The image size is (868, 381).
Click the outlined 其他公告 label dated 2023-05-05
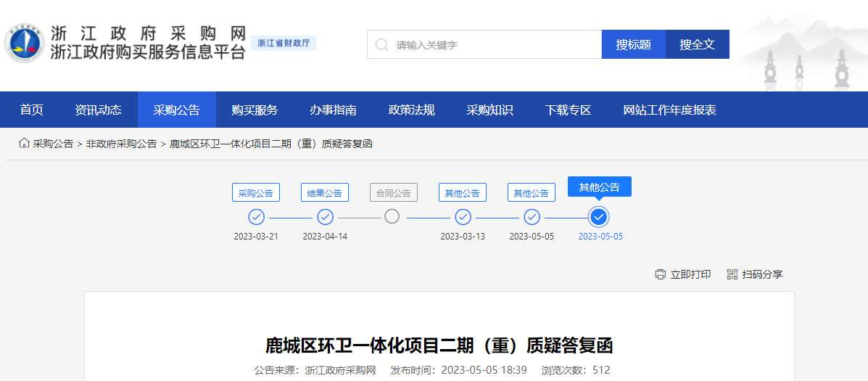532,193
